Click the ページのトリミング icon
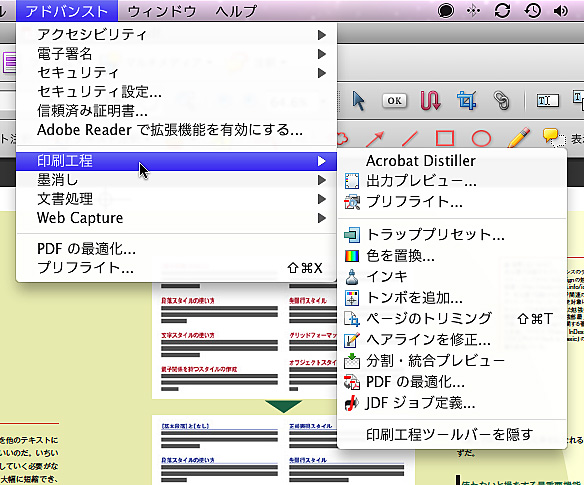This screenshot has height=485, width=584. (x=352, y=319)
